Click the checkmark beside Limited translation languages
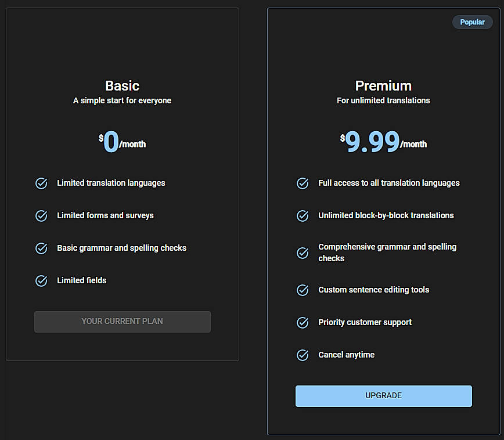This screenshot has width=504, height=440. (x=41, y=183)
